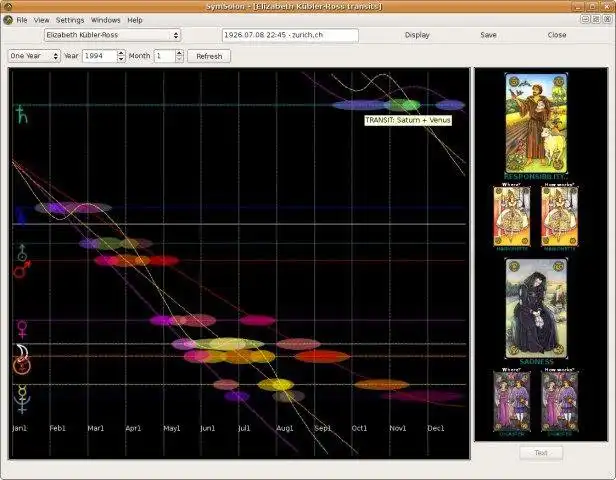Click the Year spinner arrows next to 1994
The image size is (616, 480).
pos(121,56)
